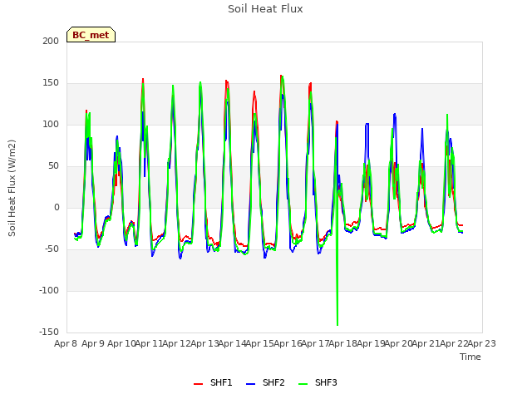Viewport: 532px width, 399px height.
Task: Click the 200 y-axis tick label
Action: (x=51, y=41)
